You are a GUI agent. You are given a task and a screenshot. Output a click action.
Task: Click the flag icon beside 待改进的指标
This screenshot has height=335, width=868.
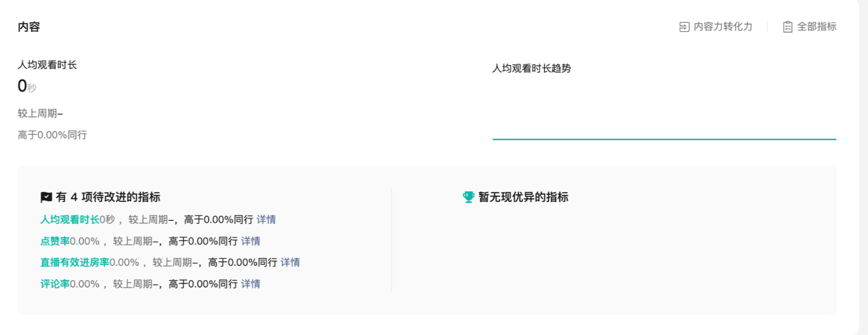[46, 197]
